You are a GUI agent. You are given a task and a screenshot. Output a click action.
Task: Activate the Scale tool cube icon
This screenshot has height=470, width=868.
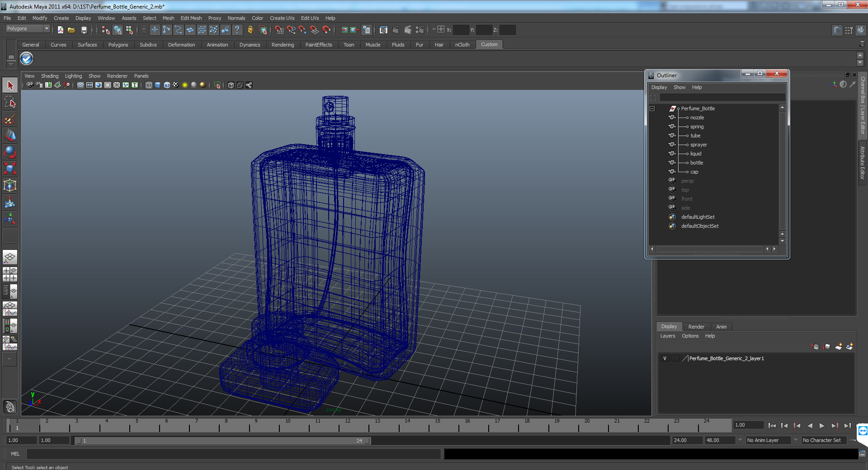click(x=10, y=169)
